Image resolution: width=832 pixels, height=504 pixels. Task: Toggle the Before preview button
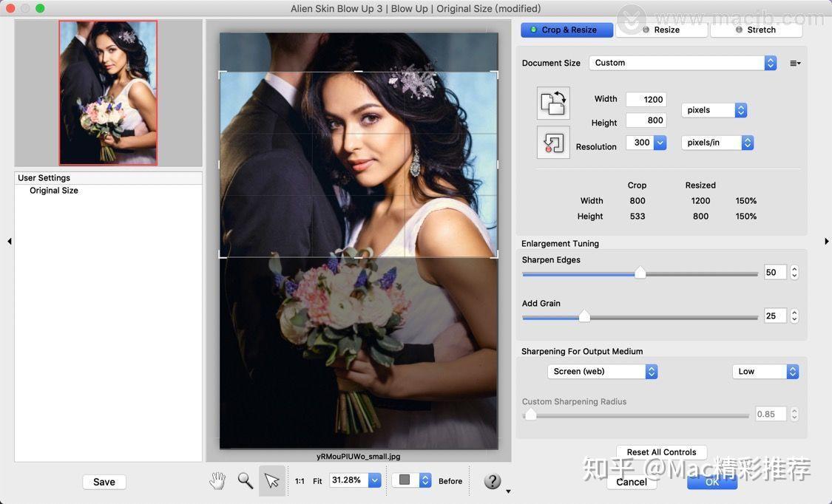point(450,480)
